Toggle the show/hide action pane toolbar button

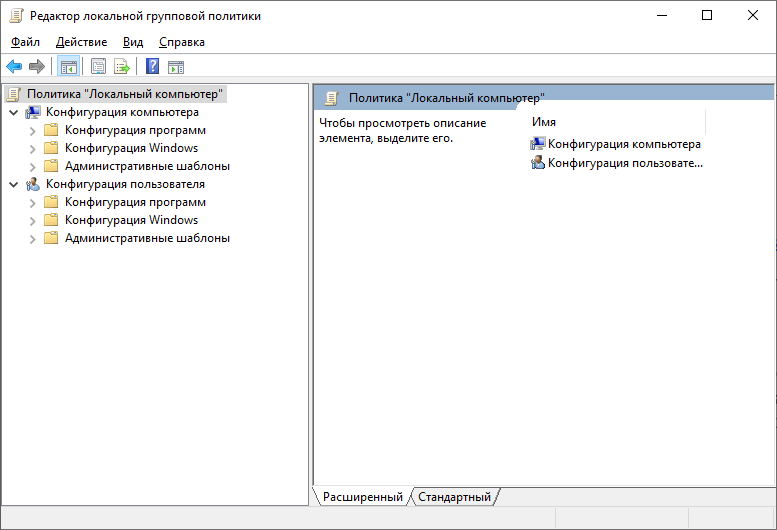click(176, 67)
